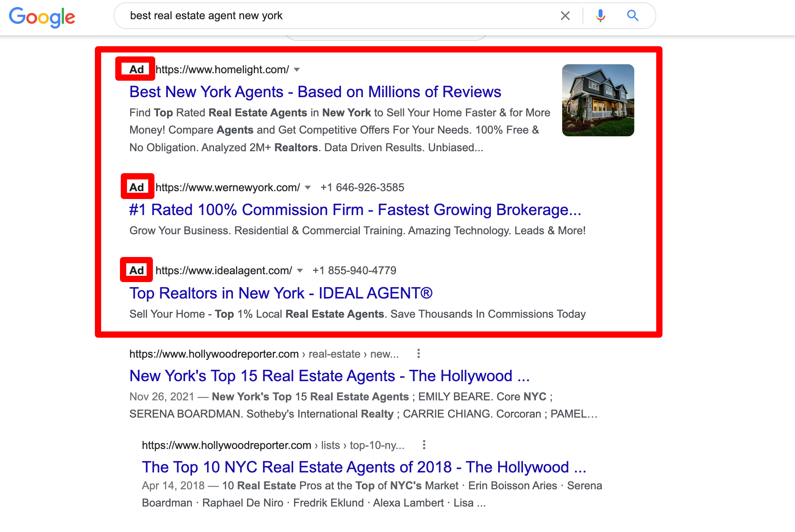Click the Ad label beside wernewyork.com
This screenshot has width=795, height=532.
137,187
